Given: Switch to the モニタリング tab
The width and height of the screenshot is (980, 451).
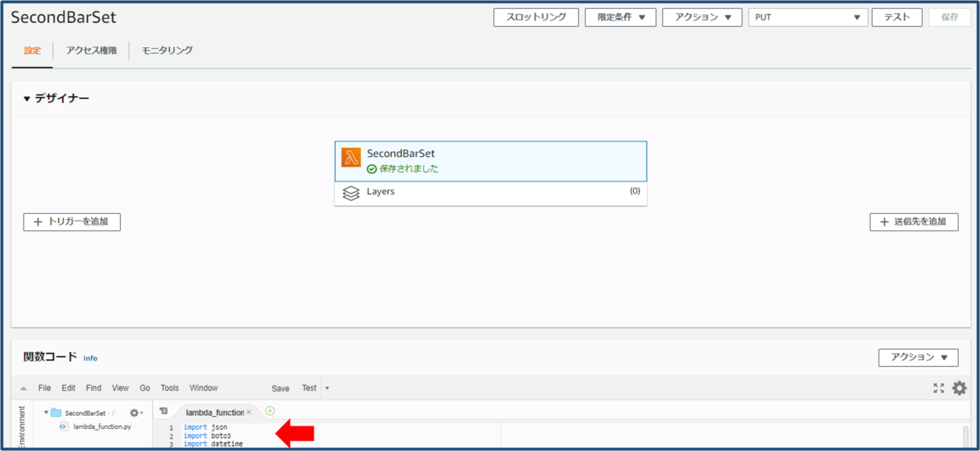Looking at the screenshot, I should coord(167,51).
